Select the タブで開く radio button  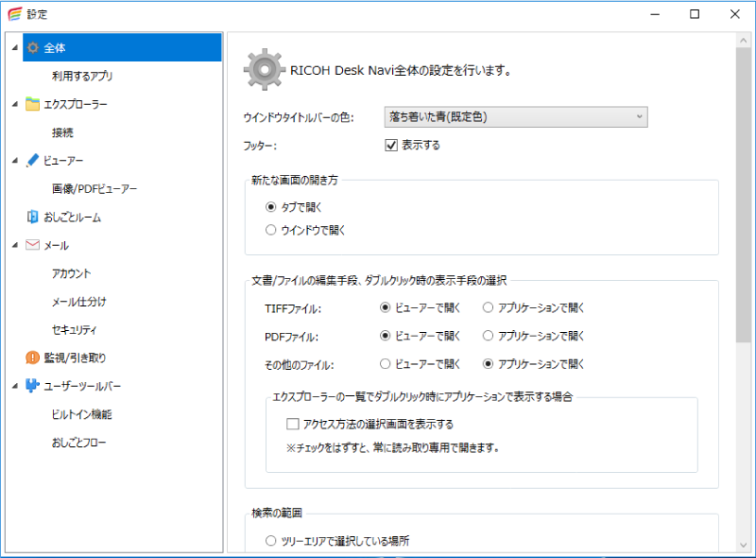click(x=271, y=207)
